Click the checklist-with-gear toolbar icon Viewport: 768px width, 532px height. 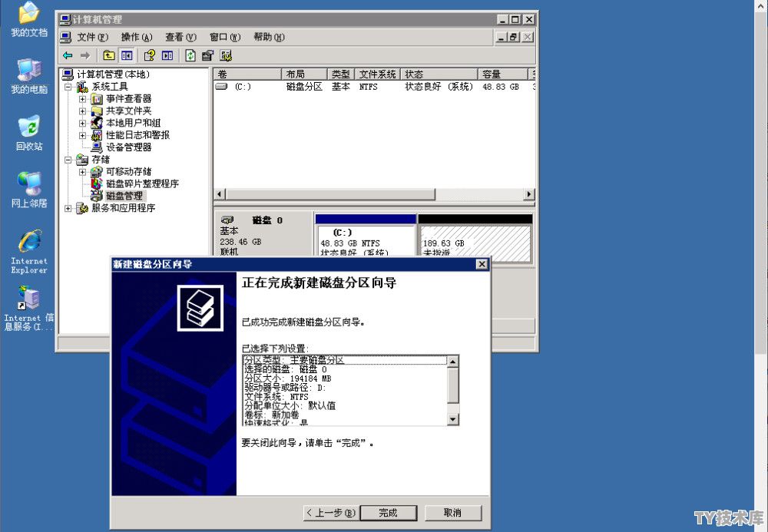pyautogui.click(x=226, y=55)
